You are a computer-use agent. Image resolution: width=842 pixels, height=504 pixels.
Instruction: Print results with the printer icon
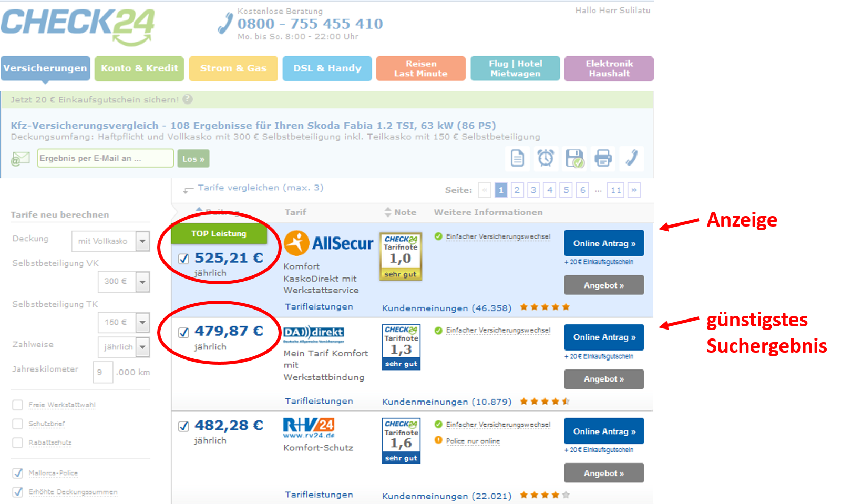[603, 158]
